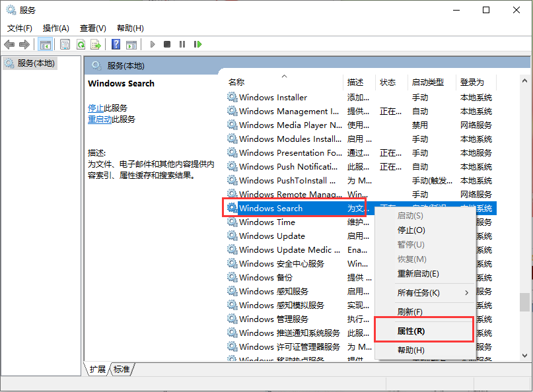533x392 pixels.
Task: Select Windows 感知模拟服务 row
Action: pos(300,305)
